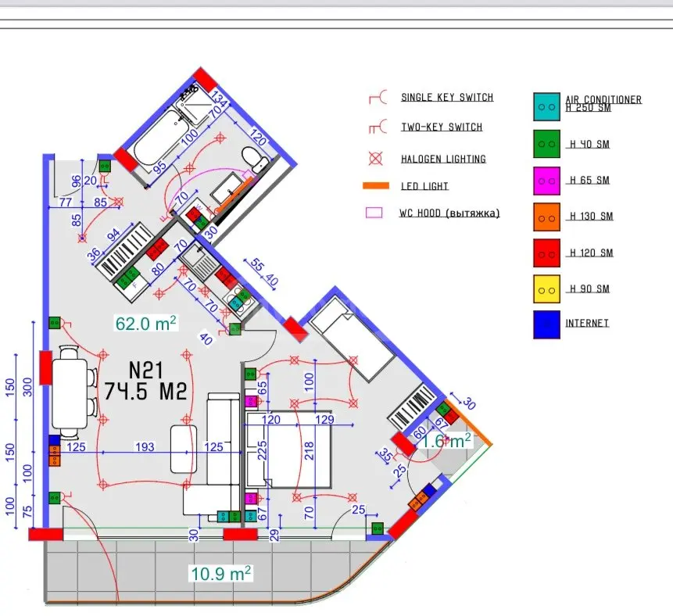Select the orange H 130 SM swatch

[x=546, y=217]
